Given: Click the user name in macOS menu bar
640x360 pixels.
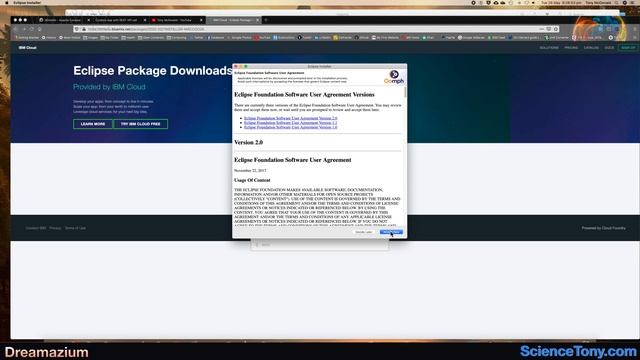Looking at the screenshot, I should click(598, 2).
